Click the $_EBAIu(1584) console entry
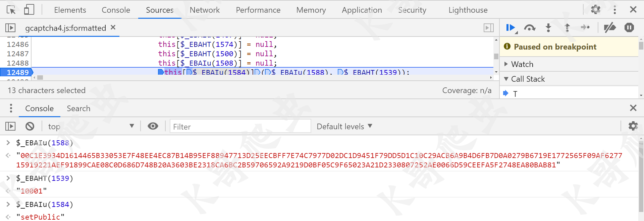Screen dimensions: 644x221 (44, 205)
